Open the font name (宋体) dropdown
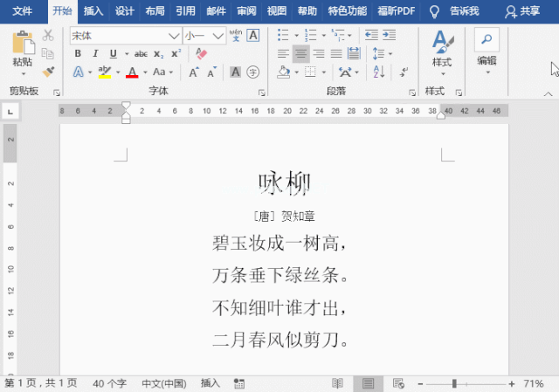The image size is (559, 392). point(174,36)
